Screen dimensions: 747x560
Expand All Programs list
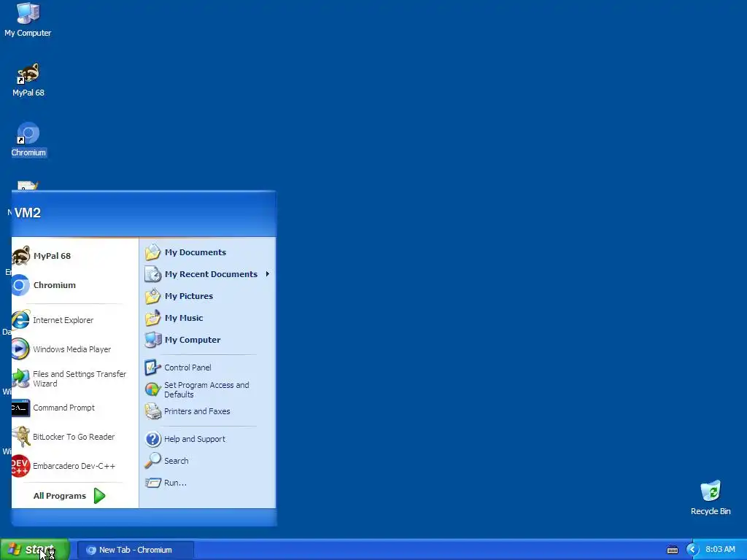click(x=69, y=496)
